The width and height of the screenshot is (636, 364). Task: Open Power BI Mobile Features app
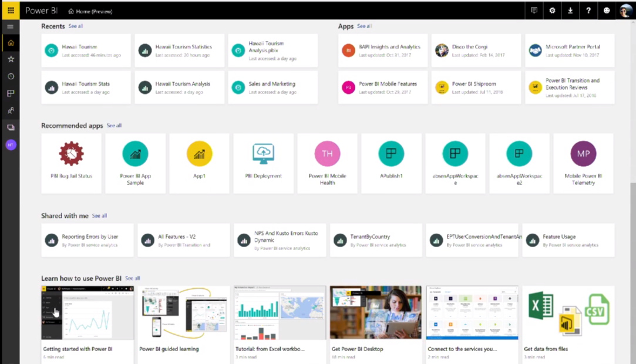(383, 87)
